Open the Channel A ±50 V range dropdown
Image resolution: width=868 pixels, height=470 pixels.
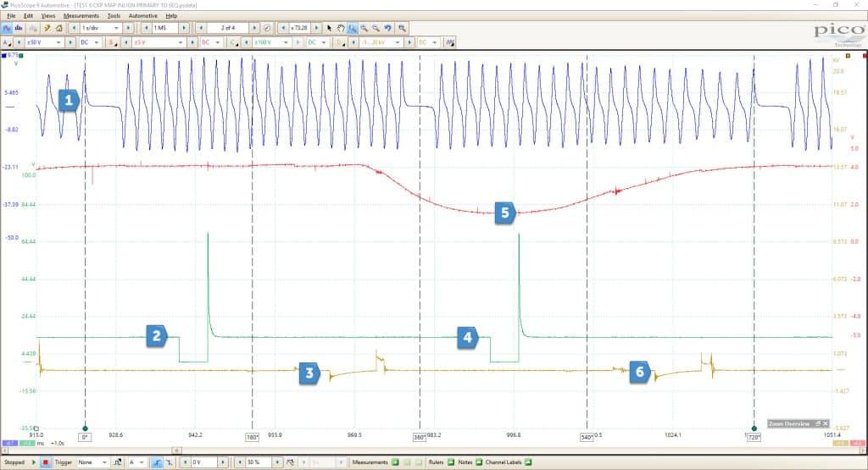(x=44, y=42)
